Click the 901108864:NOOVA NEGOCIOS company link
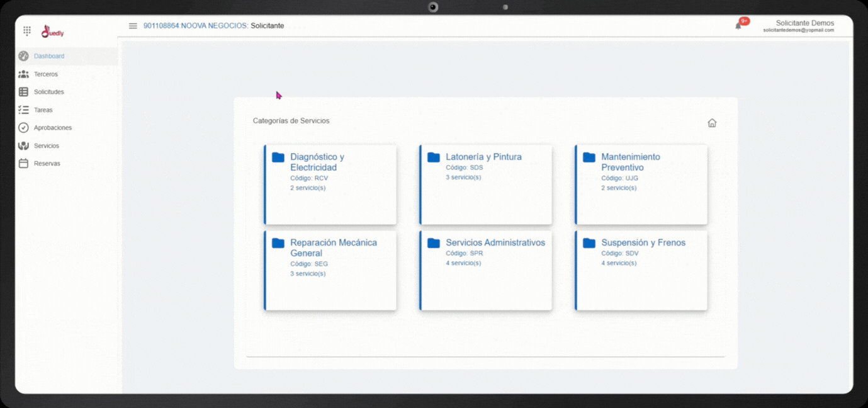 click(x=195, y=26)
